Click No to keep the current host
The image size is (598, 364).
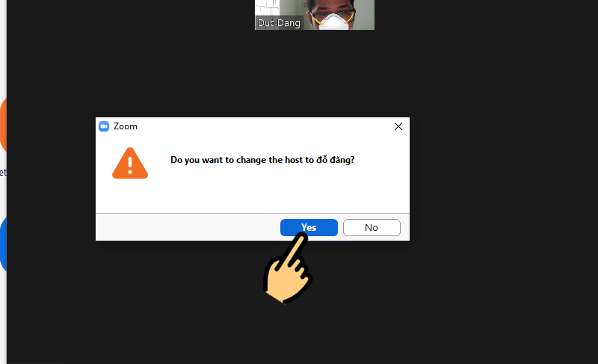[372, 227]
